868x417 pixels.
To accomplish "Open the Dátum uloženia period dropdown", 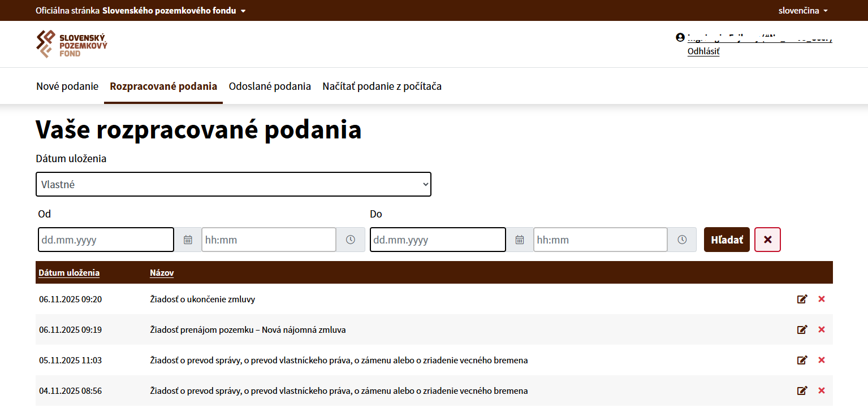I will 234,184.
